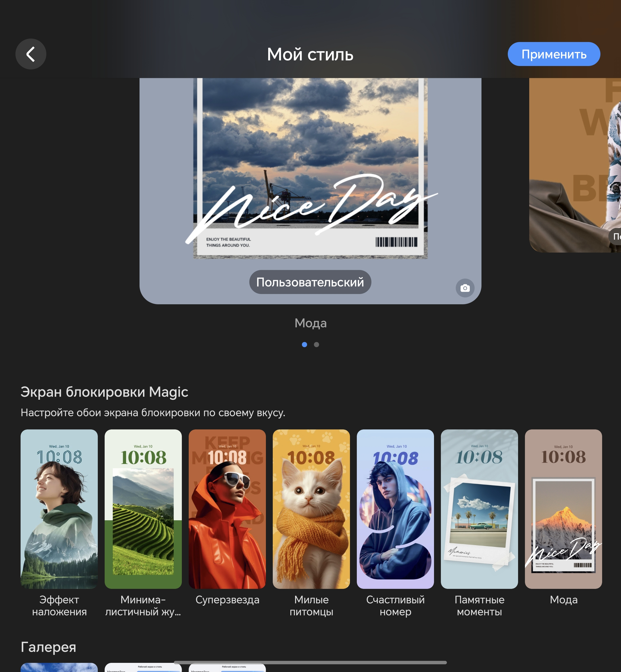The image size is (621, 672).
Task: Tap the Применить button
Action: (x=554, y=54)
